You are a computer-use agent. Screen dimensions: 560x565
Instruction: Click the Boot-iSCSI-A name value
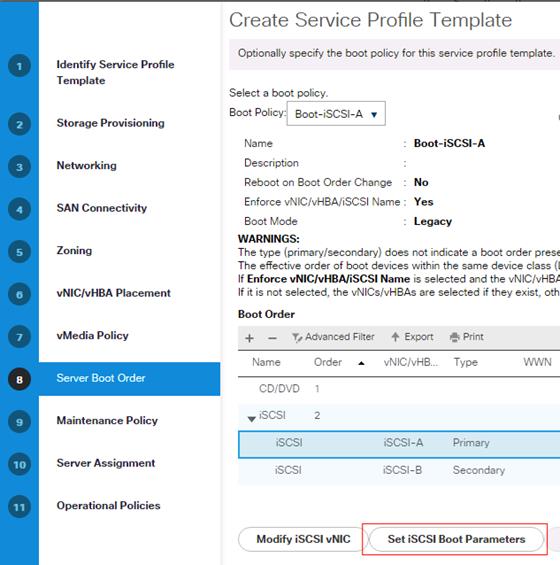coord(449,143)
